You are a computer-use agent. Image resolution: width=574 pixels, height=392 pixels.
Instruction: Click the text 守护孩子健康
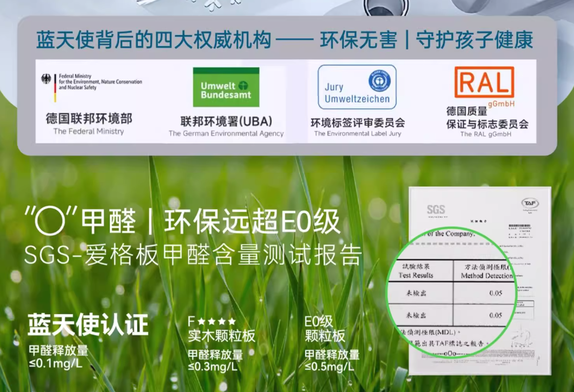click(x=474, y=40)
